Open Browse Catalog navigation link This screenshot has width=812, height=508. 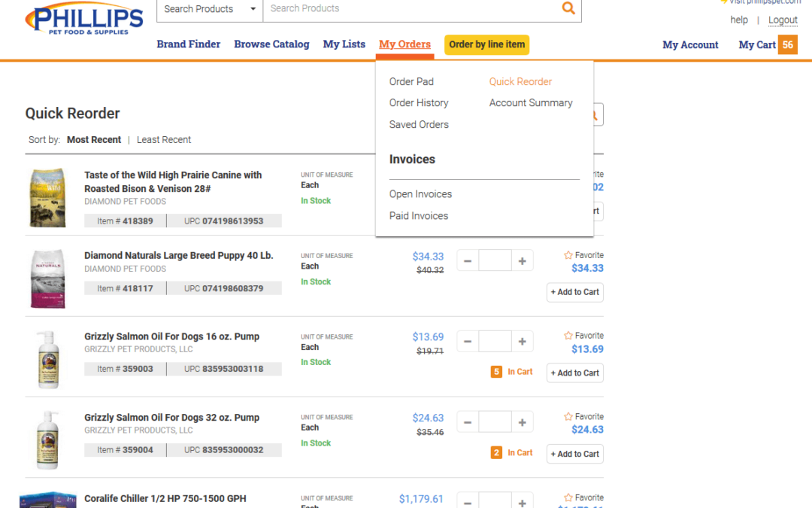click(271, 44)
